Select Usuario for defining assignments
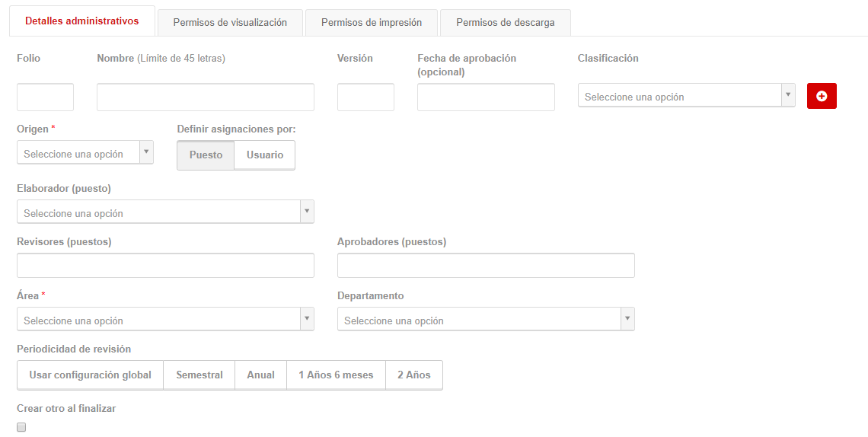868x437 pixels. click(x=265, y=155)
